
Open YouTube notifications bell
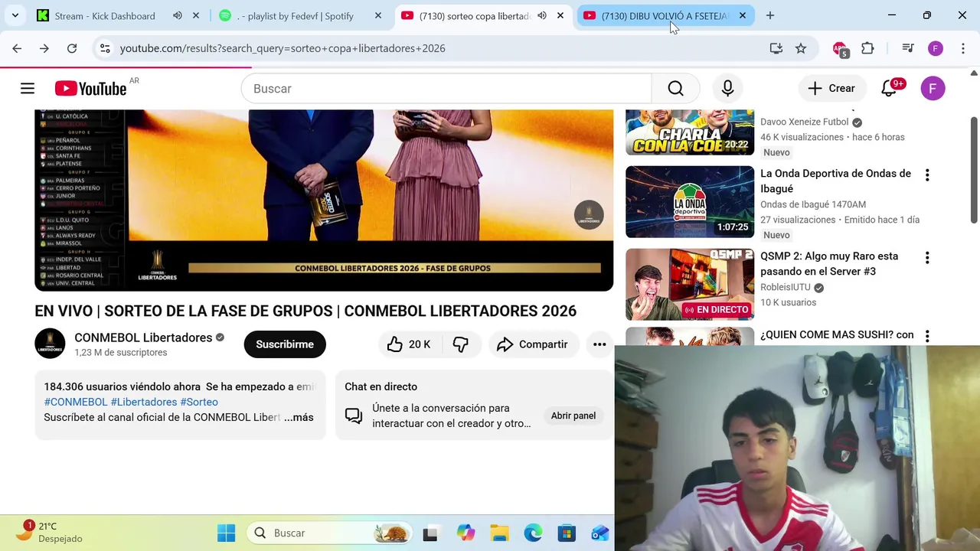(x=890, y=89)
